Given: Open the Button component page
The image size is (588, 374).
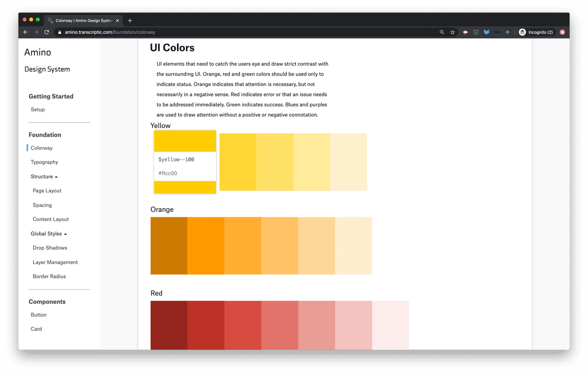Looking at the screenshot, I should [38, 314].
